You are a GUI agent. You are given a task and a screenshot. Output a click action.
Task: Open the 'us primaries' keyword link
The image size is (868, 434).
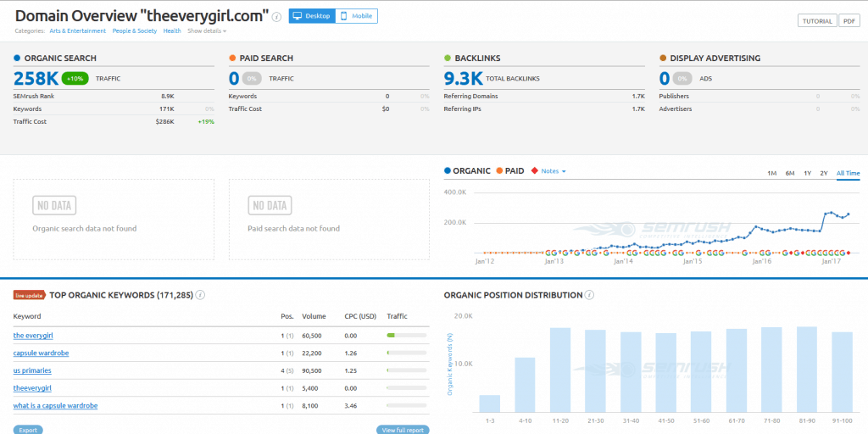(32, 370)
